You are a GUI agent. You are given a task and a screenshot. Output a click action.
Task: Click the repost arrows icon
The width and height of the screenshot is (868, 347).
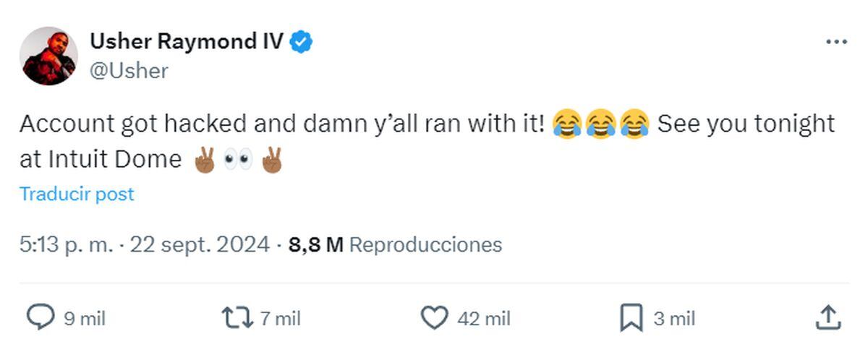[x=236, y=317]
